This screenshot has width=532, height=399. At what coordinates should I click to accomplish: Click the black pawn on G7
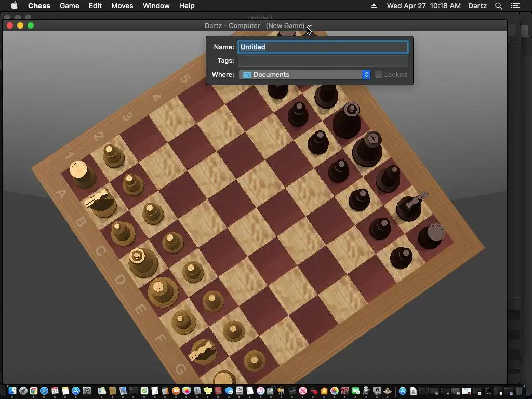(380, 229)
